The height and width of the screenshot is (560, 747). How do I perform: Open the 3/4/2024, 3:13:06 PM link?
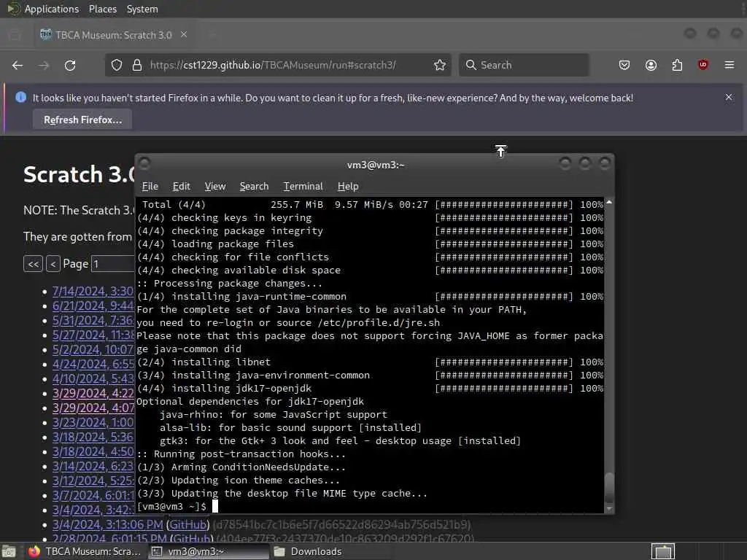108,525
